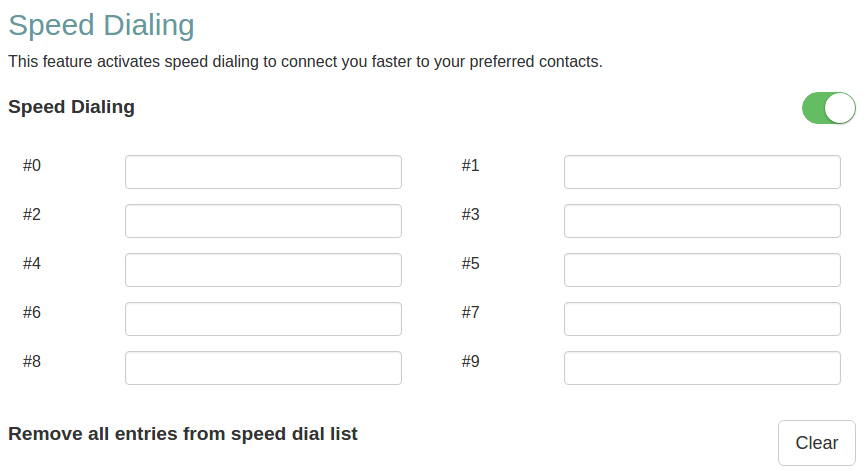
Task: Place cursor in the #4 field
Action: pos(263,270)
